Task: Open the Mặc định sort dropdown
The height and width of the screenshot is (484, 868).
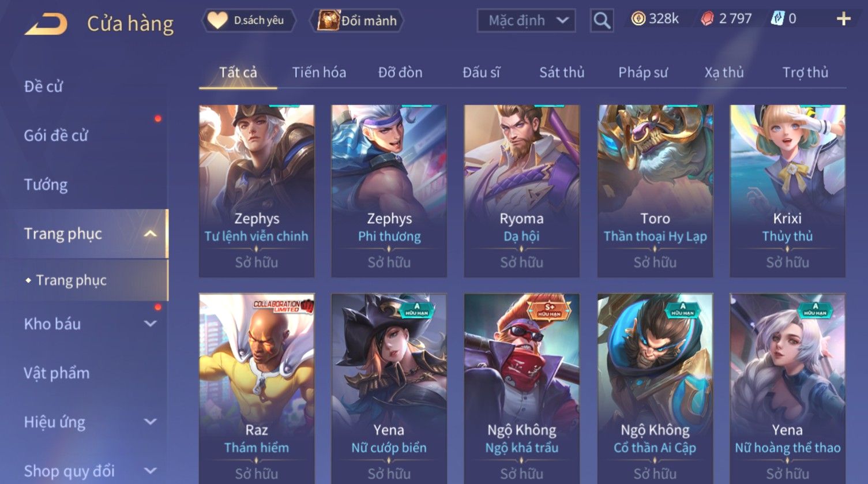Action: (527, 21)
